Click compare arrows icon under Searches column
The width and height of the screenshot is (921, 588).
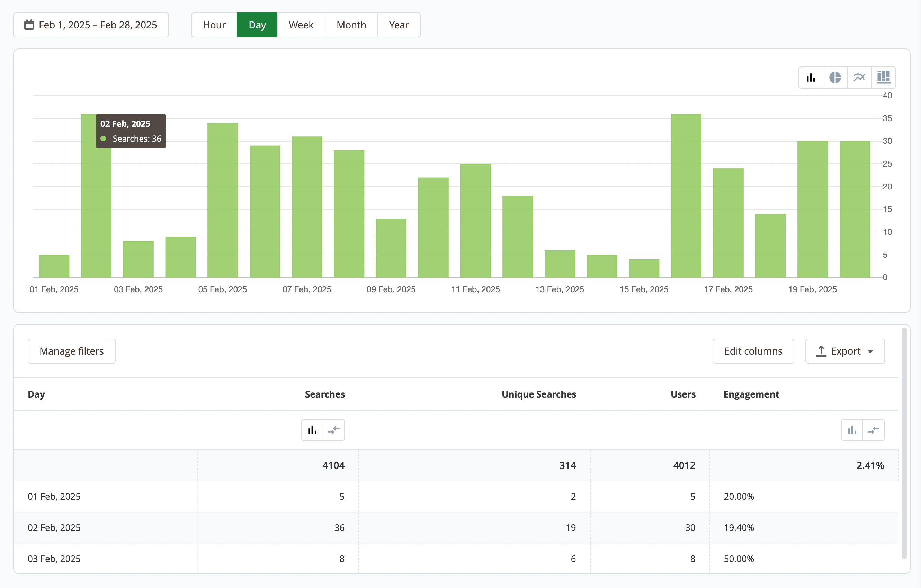tap(333, 430)
